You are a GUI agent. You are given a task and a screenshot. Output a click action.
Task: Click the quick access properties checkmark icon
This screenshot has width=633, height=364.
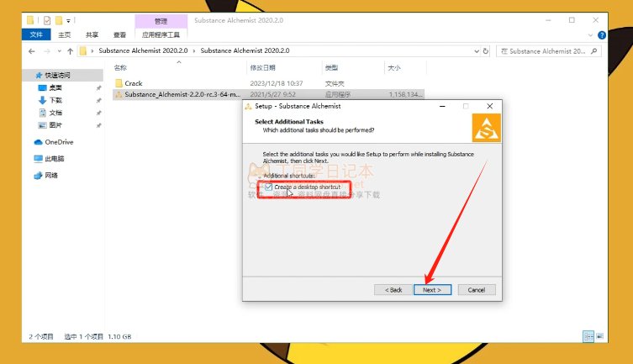click(47, 20)
